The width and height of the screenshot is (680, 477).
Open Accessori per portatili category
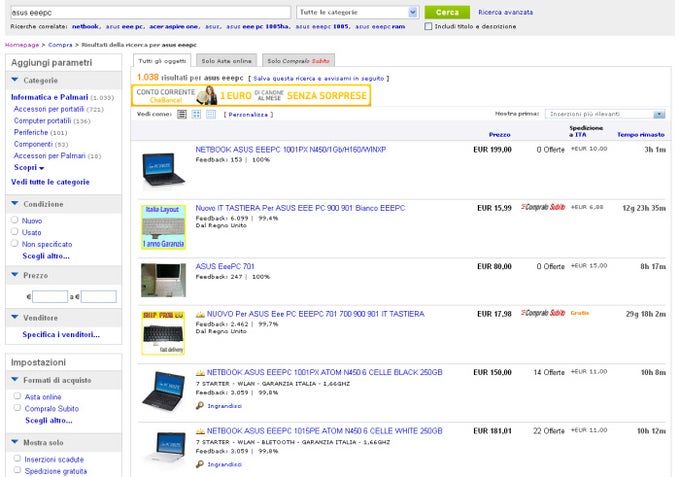[x=49, y=109]
